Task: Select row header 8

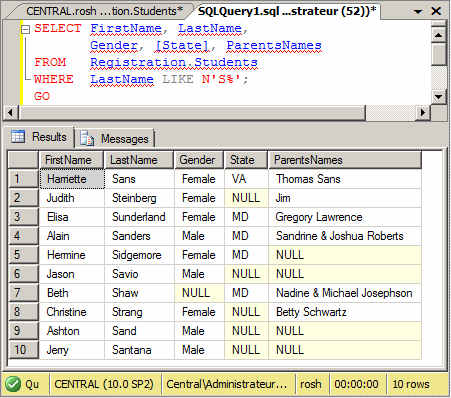Action: [23, 312]
